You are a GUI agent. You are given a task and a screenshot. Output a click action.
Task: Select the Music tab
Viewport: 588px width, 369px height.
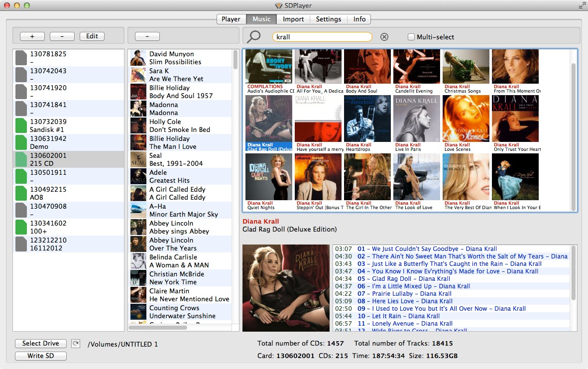tap(261, 19)
